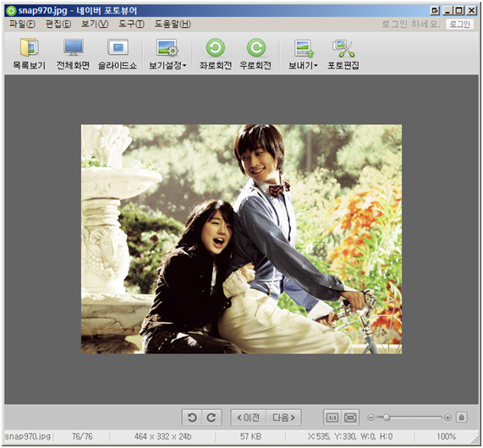Switch to 전체화면 full screen view
This screenshot has width=483, height=448.
tap(73, 54)
